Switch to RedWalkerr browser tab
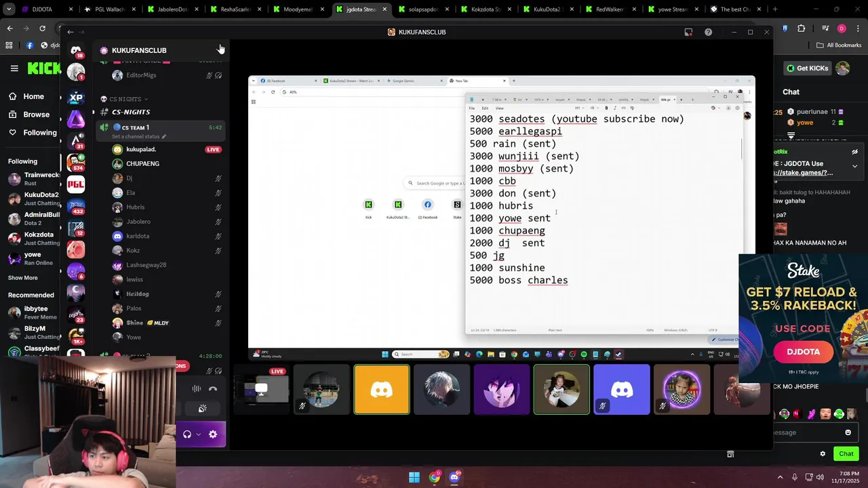Screen dimensions: 868x488 click(x=609, y=9)
